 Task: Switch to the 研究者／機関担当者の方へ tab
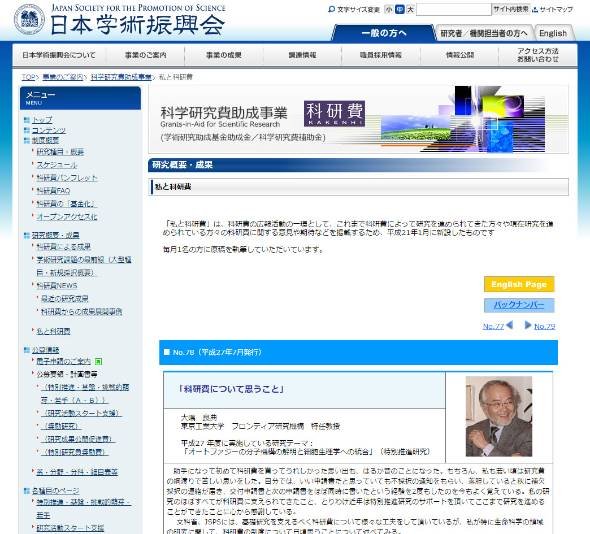(484, 33)
